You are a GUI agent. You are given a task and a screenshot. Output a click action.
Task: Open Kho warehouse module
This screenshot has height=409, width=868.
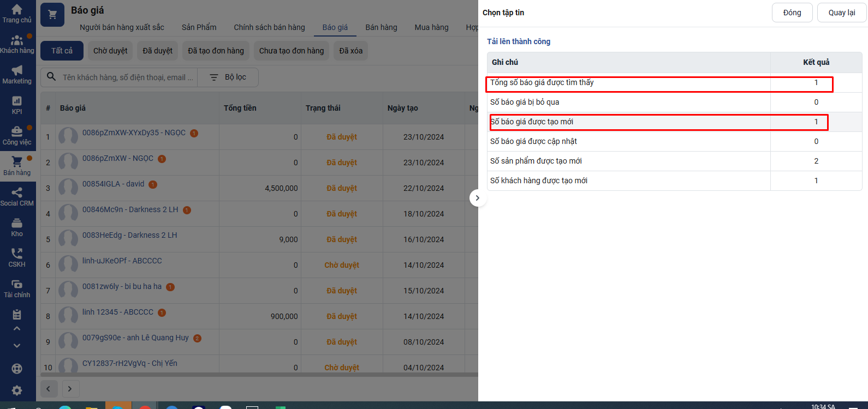[17, 227]
